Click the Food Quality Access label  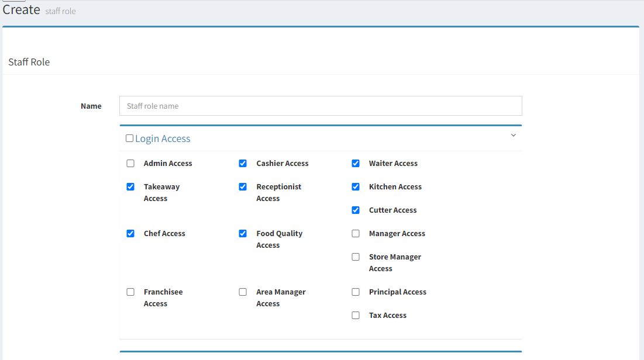[x=279, y=239]
